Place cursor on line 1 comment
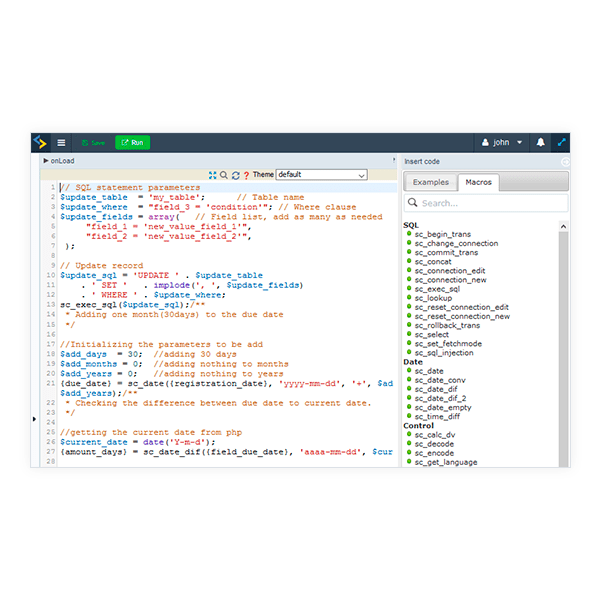This screenshot has width=600, height=600. coord(130,188)
